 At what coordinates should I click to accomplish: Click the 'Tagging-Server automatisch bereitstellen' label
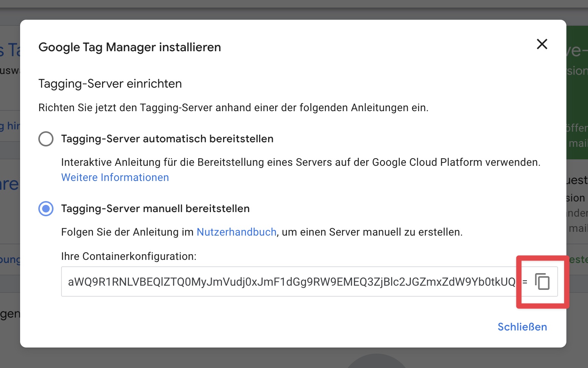point(167,139)
